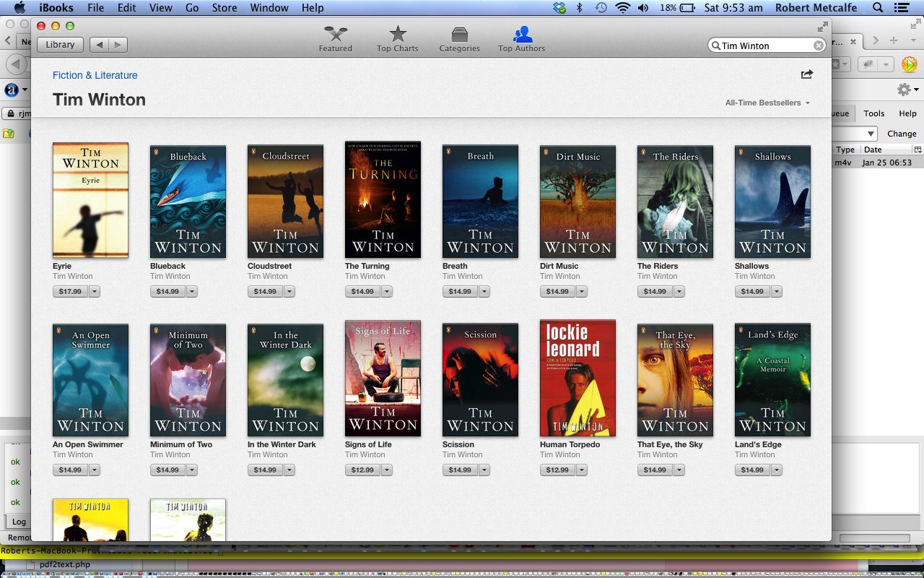This screenshot has width=924, height=578.
Task: Buy Land's Edge for $14.99
Action: 752,470
